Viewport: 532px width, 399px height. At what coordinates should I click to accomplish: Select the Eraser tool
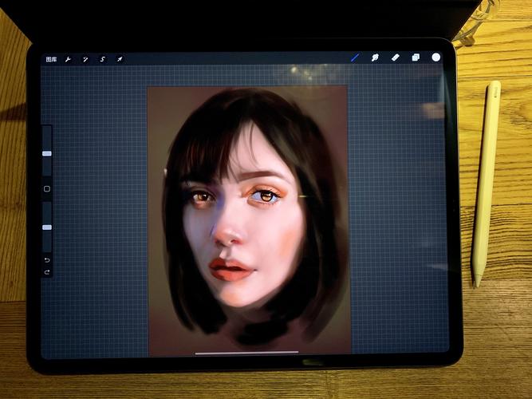click(x=396, y=57)
